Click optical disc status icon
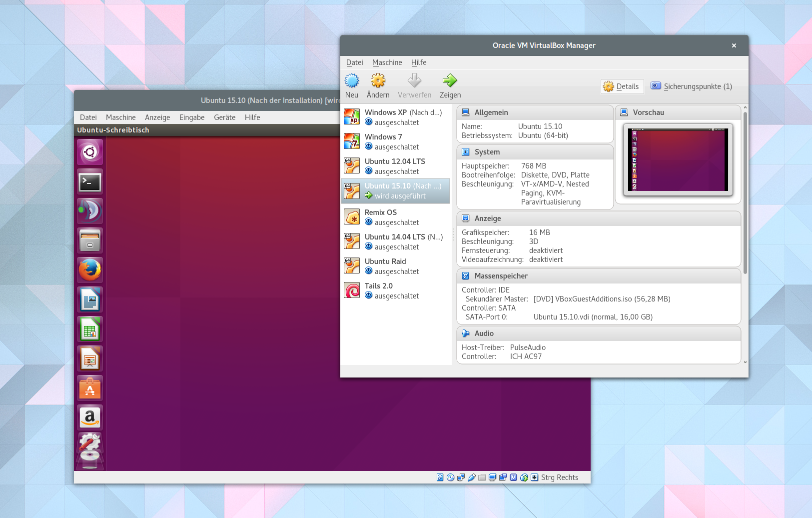 pos(450,477)
